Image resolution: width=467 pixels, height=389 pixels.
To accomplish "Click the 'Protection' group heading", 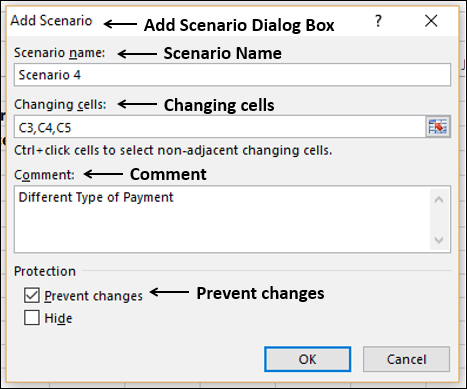I will (45, 271).
